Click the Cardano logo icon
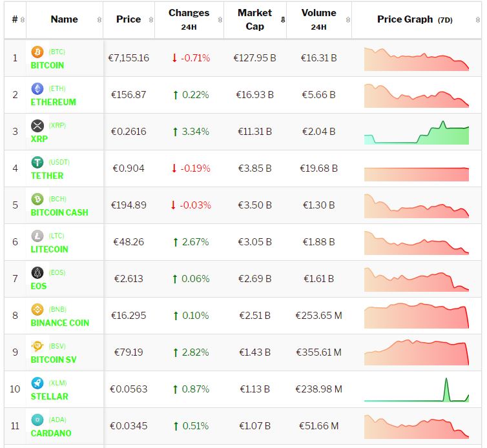 click(x=37, y=420)
